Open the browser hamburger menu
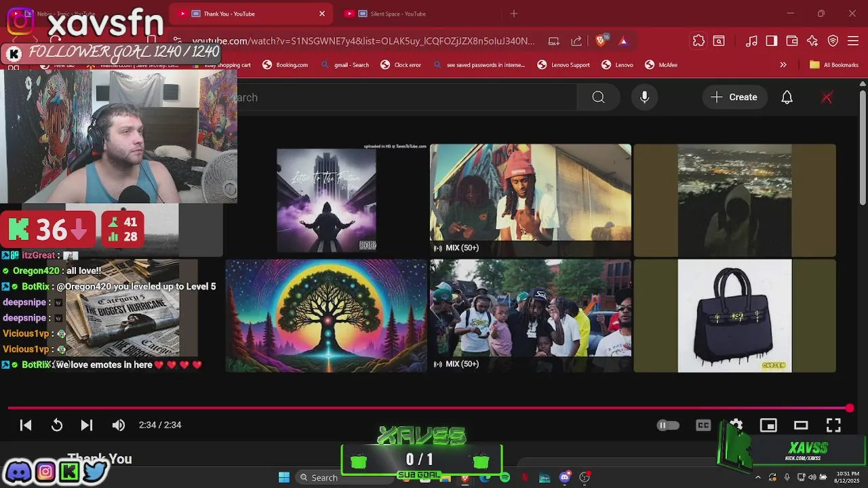Screen dimensions: 868x488 (854, 41)
